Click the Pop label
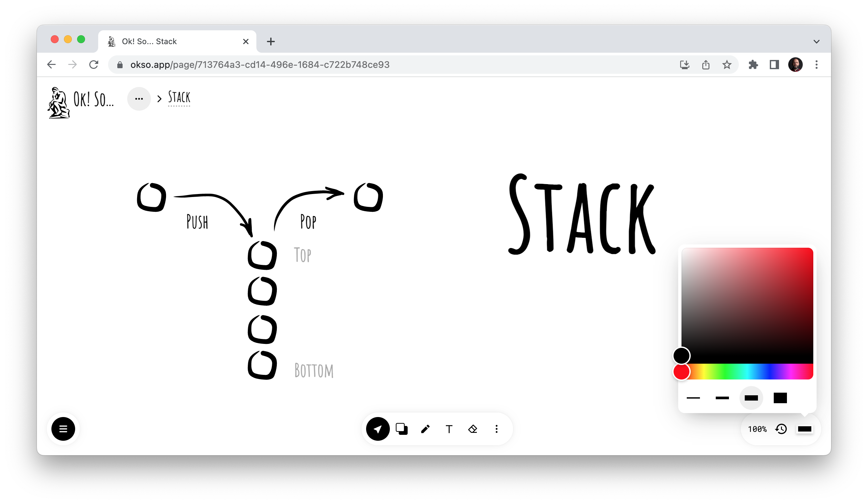Image resolution: width=868 pixels, height=504 pixels. click(308, 221)
